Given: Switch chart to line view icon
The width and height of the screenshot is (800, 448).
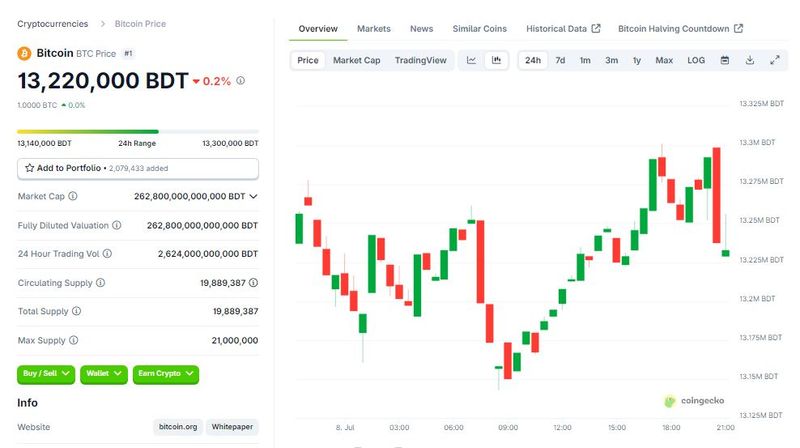Looking at the screenshot, I should click(x=471, y=61).
